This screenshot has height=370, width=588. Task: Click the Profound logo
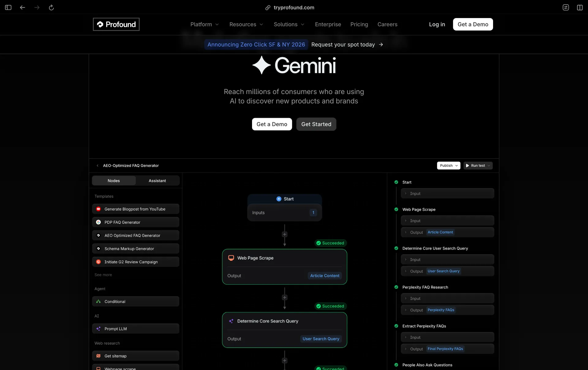pyautogui.click(x=116, y=24)
